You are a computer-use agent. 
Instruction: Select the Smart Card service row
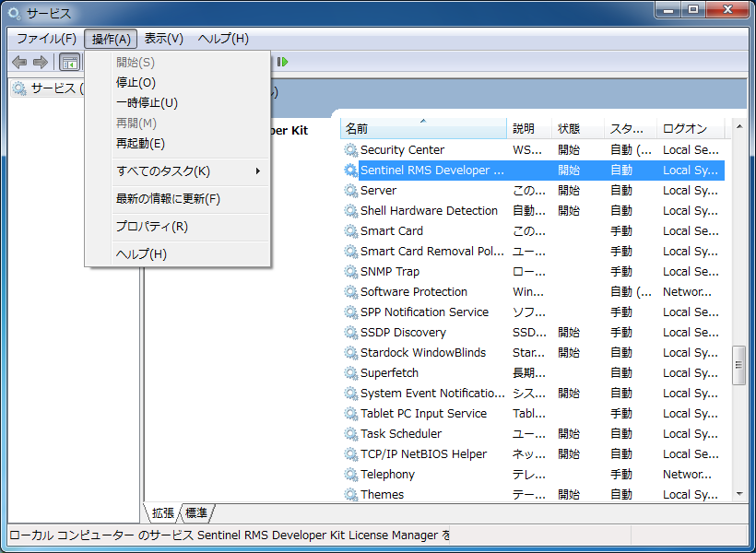533,231
